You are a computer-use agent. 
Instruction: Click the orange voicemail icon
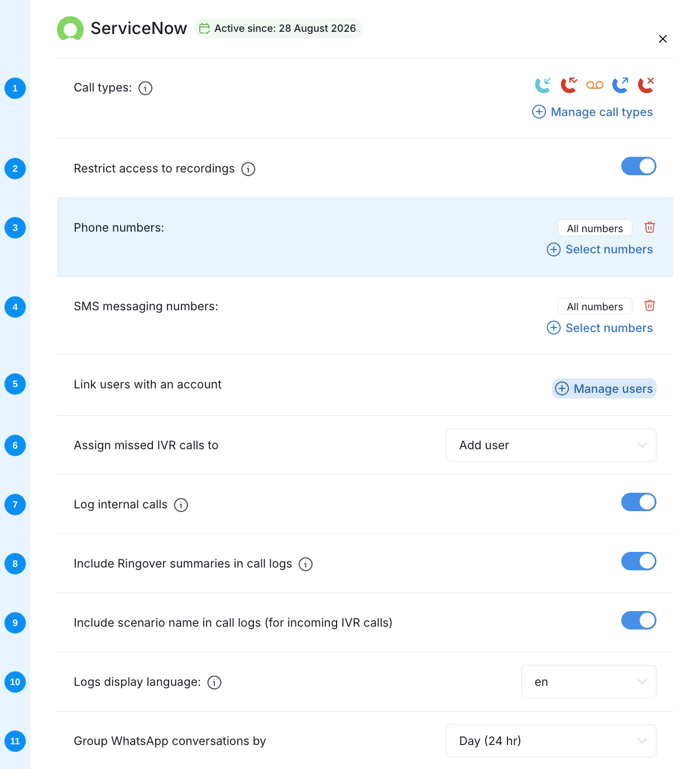(x=595, y=85)
